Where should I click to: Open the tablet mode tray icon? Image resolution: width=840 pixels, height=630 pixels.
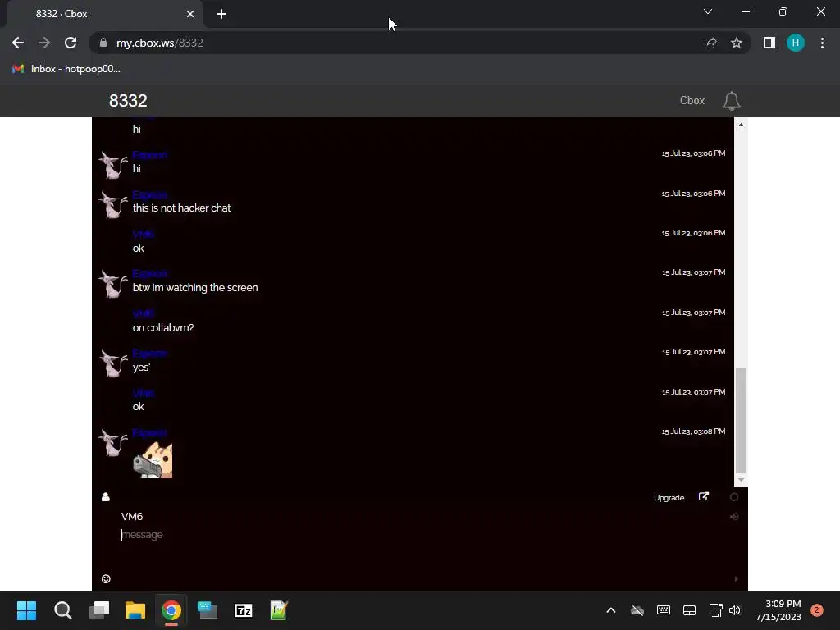pos(689,610)
